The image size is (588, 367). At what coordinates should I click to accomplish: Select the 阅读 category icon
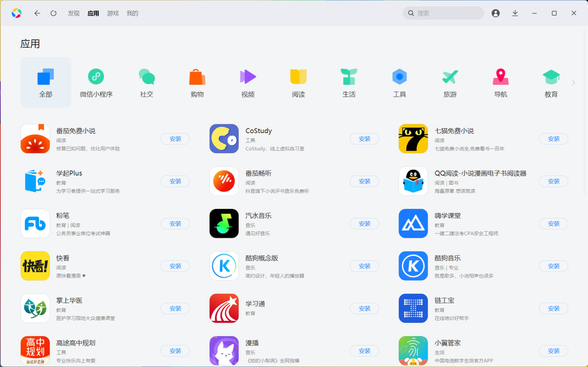pyautogui.click(x=299, y=76)
